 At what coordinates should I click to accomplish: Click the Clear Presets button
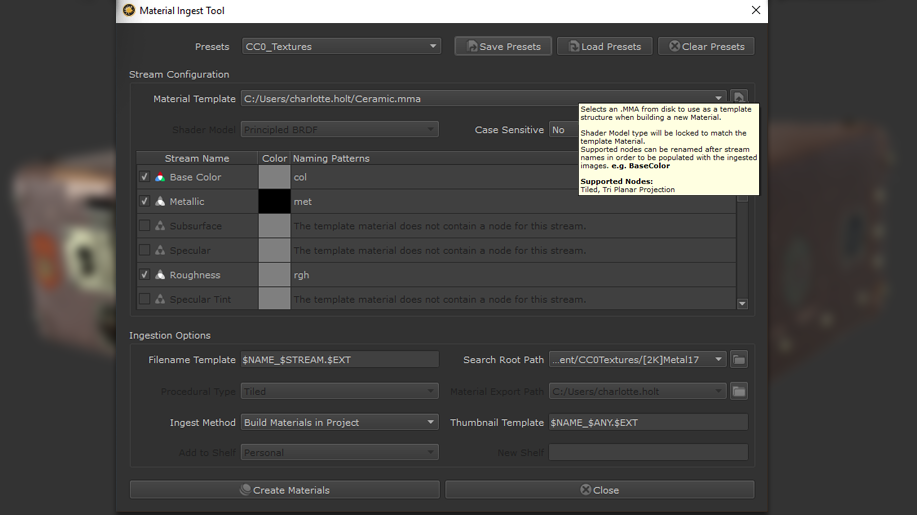[706, 46]
